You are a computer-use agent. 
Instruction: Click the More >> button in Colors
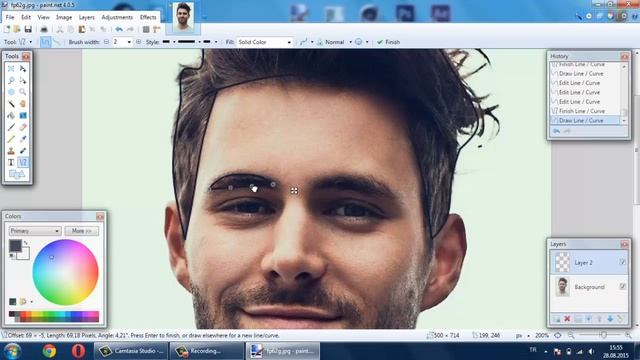click(82, 231)
